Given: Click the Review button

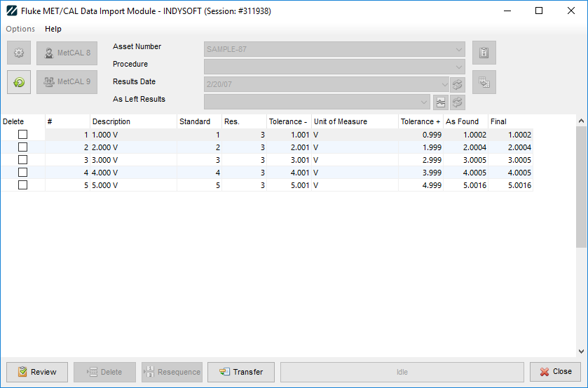Looking at the screenshot, I should [36, 372].
